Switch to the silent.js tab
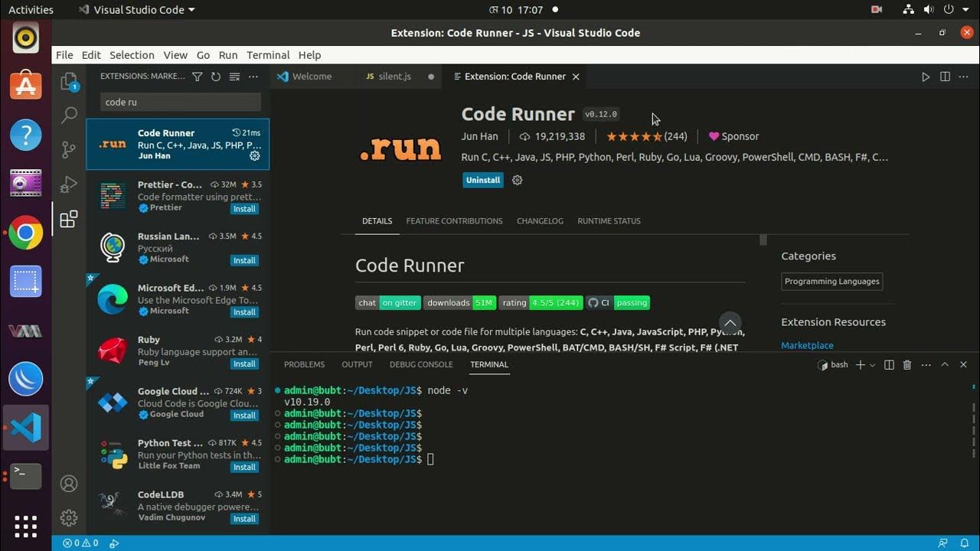The image size is (980, 551). pyautogui.click(x=394, y=77)
